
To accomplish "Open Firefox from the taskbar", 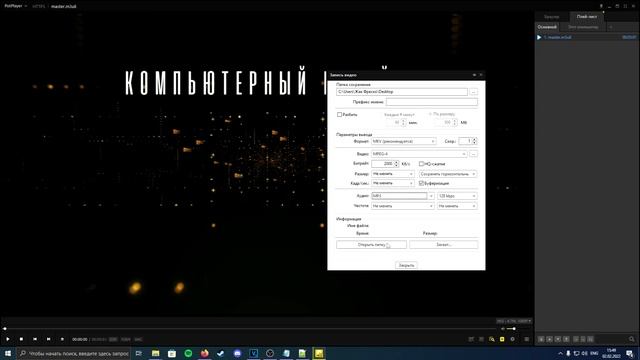I will (204, 353).
